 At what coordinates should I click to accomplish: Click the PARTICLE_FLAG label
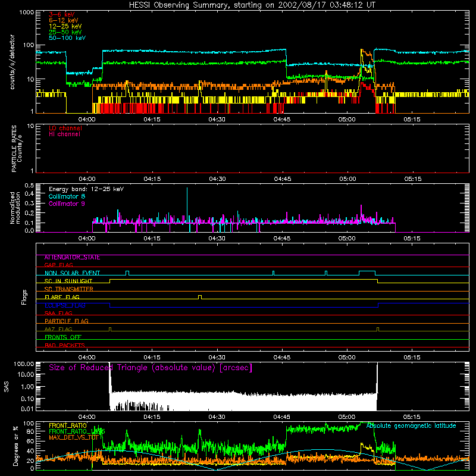tap(67, 321)
